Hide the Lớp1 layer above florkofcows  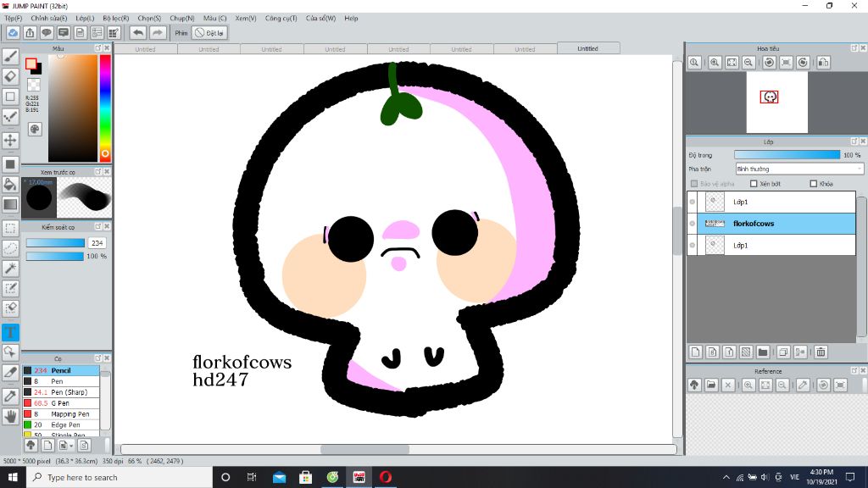coord(693,202)
